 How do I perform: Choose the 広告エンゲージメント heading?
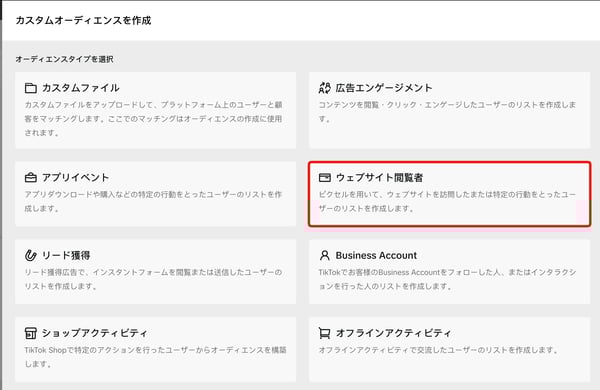pyautogui.click(x=384, y=88)
